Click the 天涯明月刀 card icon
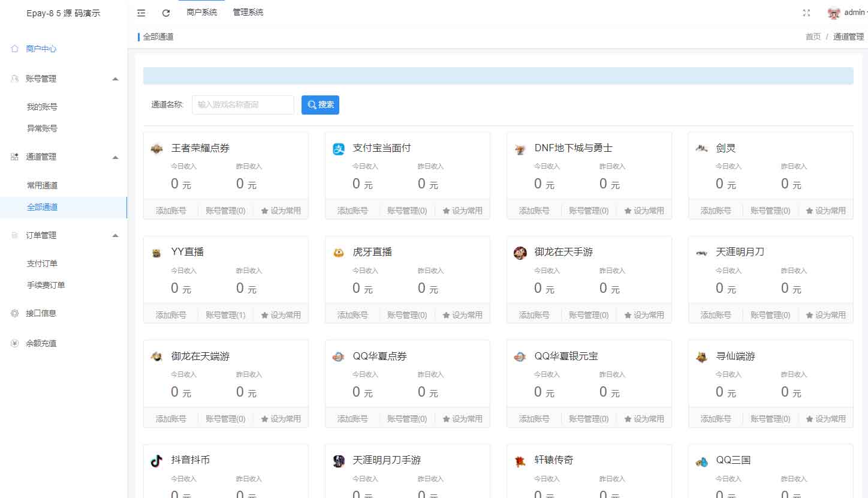The width and height of the screenshot is (868, 498). pyautogui.click(x=702, y=253)
